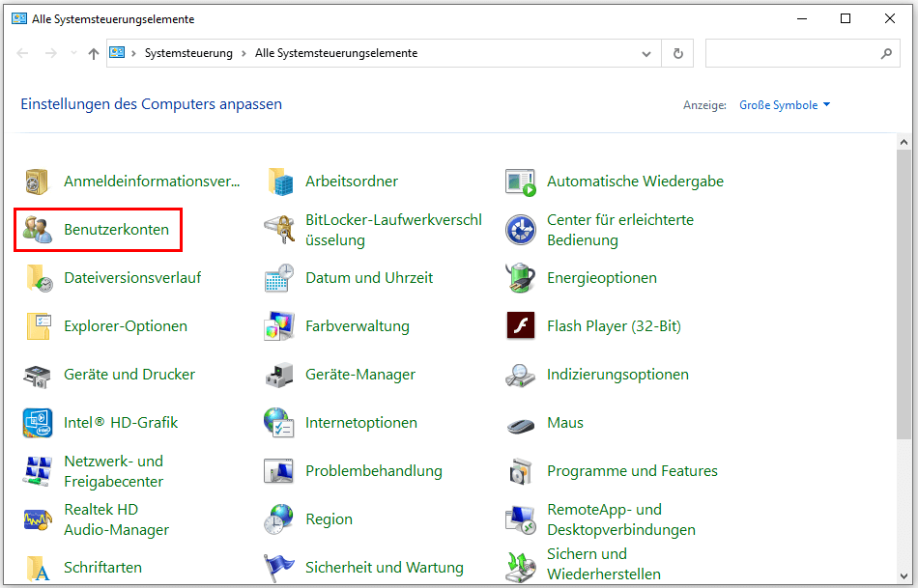Open the Internetoptionen link
The height and width of the screenshot is (588, 918).
[x=360, y=423]
